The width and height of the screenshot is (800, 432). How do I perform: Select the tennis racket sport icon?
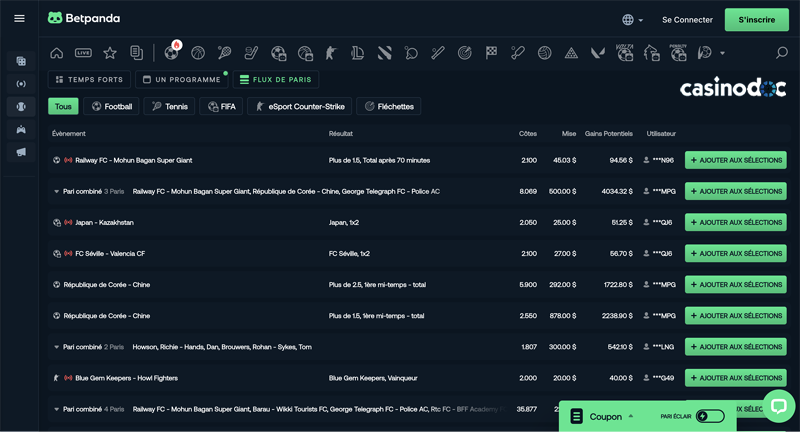(224, 53)
